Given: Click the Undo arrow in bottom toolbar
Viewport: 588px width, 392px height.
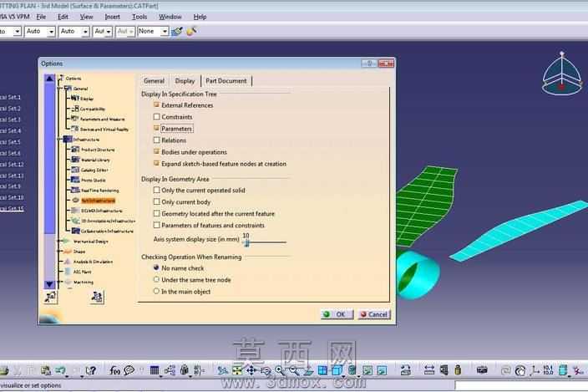Looking at the screenshot, I should coord(60,370).
